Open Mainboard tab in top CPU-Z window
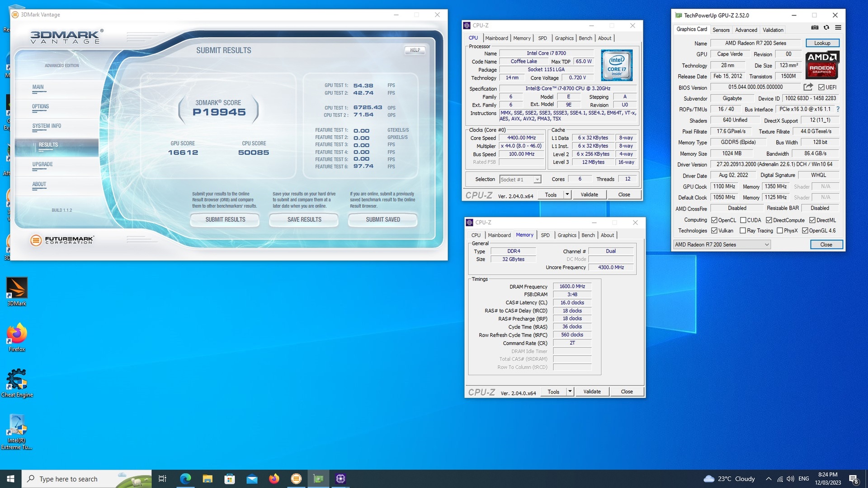Screen dimensions: 868x488 497,38
